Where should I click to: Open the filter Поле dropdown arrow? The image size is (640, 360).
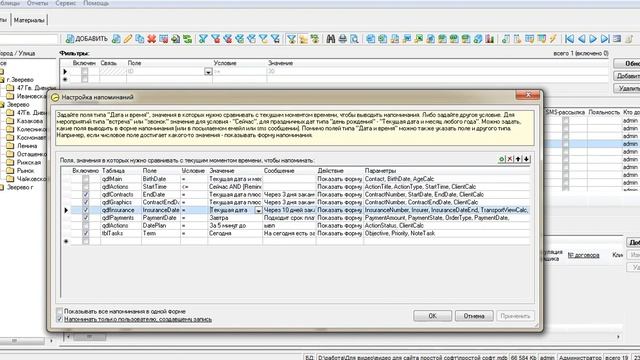point(208,72)
